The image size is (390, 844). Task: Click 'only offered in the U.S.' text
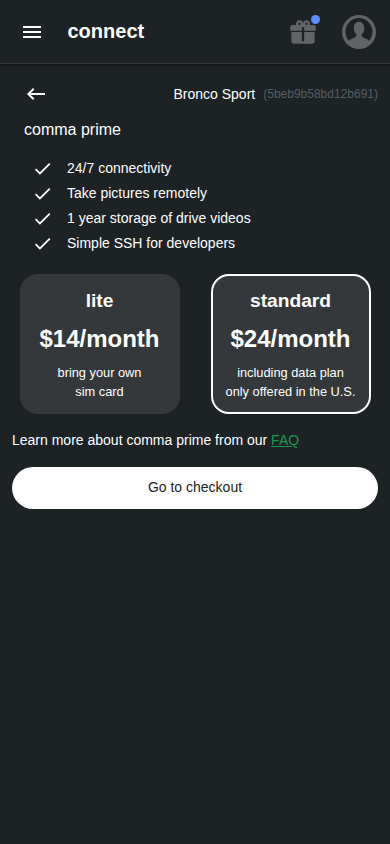click(x=290, y=392)
